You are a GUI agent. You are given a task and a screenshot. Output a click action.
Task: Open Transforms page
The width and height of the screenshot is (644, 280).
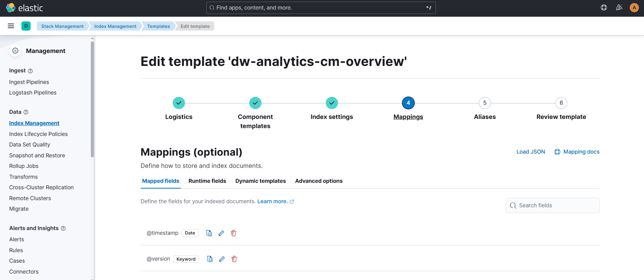pyautogui.click(x=23, y=177)
